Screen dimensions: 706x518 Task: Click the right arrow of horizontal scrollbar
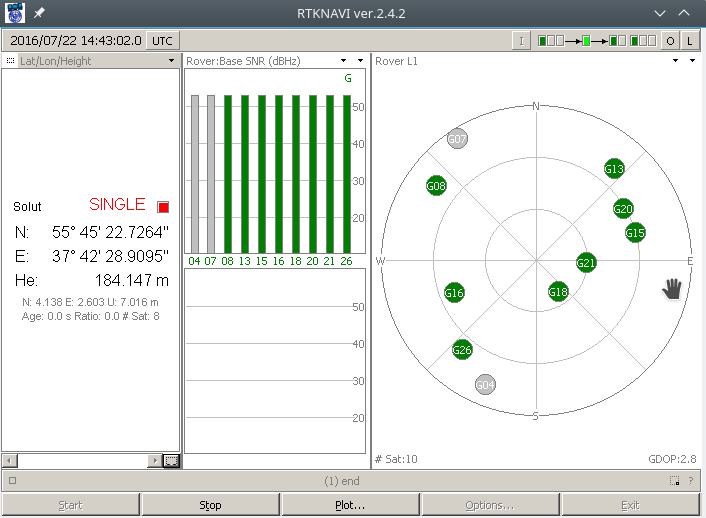(x=155, y=460)
